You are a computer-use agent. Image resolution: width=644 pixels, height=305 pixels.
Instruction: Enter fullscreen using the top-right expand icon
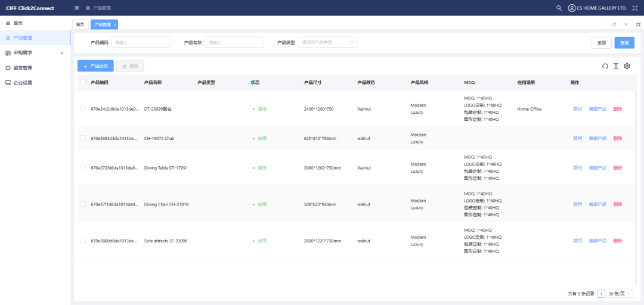click(634, 8)
